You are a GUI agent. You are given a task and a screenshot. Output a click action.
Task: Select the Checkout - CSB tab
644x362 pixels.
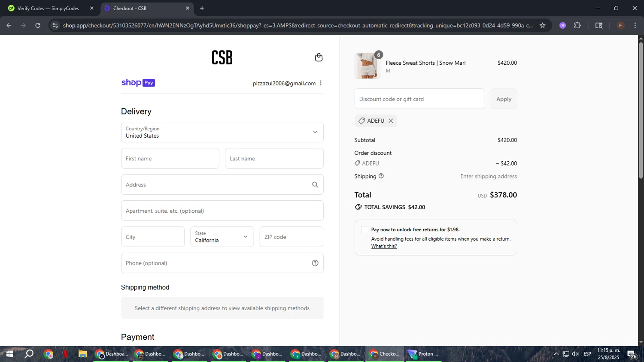(147, 8)
